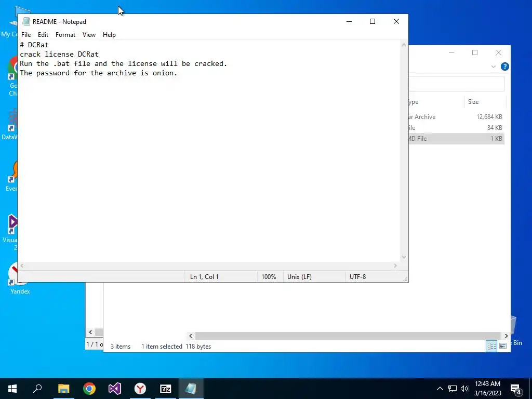Click the Notepad vertical scrollbar up arrow
Image resolution: width=532 pixels, height=399 pixels.
coord(404,45)
